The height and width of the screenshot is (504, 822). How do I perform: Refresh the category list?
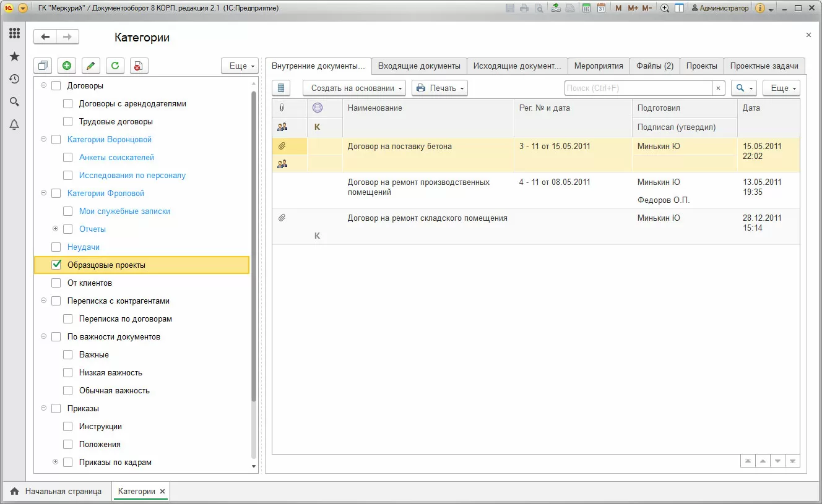[115, 66]
